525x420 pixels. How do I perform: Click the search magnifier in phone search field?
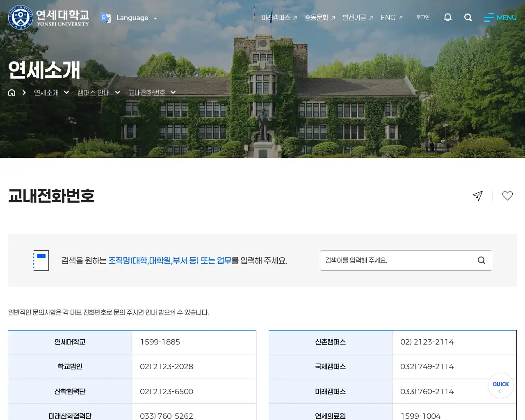pyautogui.click(x=482, y=260)
